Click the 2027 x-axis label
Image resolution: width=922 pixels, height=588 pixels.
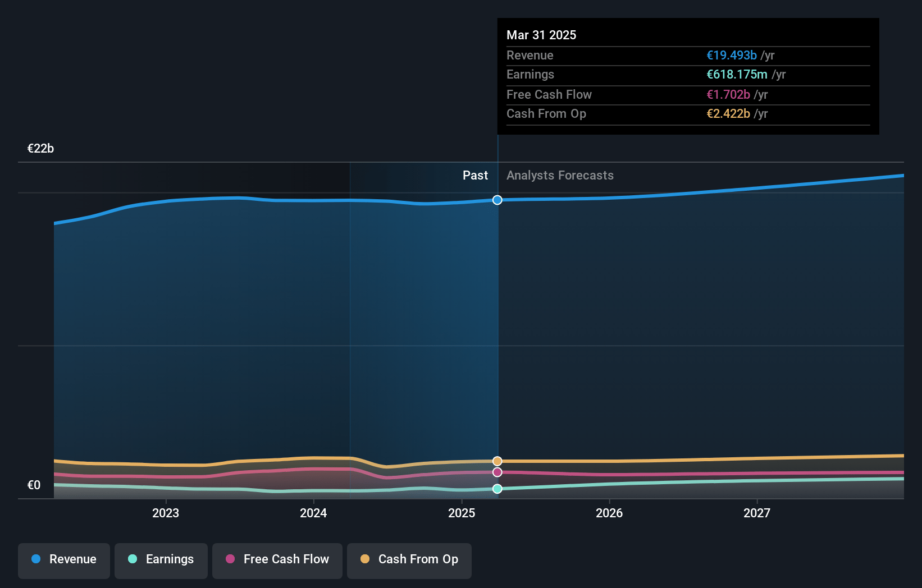tap(757, 513)
